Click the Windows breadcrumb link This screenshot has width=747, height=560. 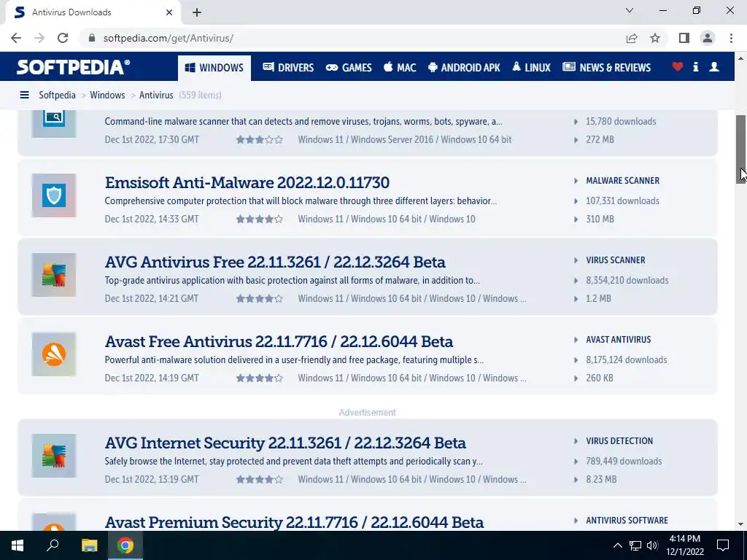point(107,95)
